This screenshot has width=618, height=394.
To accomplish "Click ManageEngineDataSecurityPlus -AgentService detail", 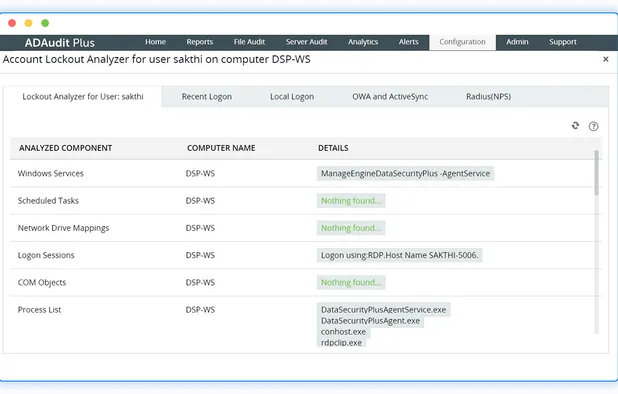I will 406,173.
